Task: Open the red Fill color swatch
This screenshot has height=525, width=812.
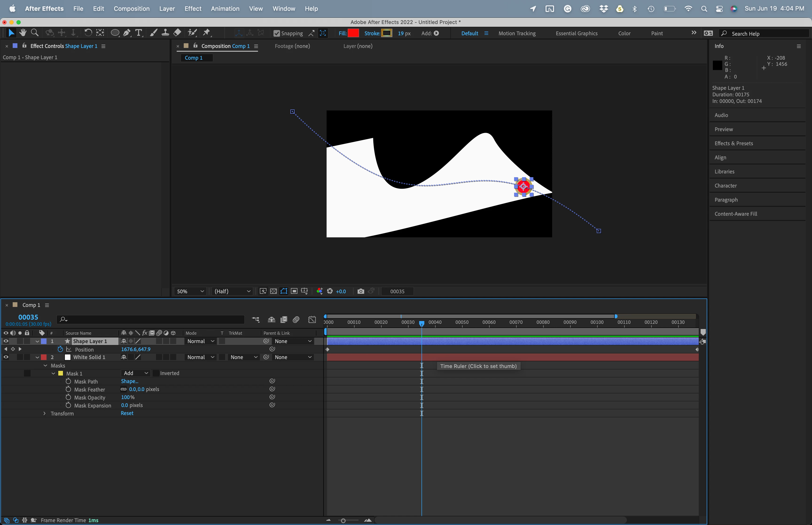Action: point(353,33)
